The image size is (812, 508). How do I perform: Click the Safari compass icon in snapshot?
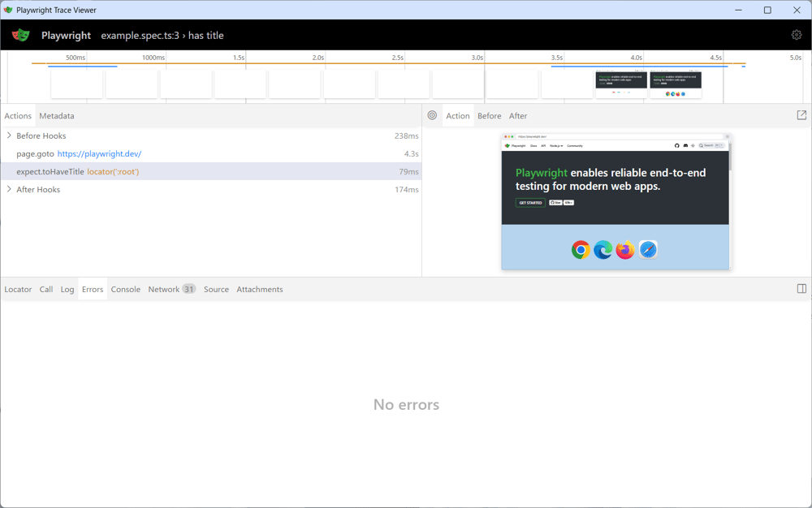pyautogui.click(x=648, y=250)
